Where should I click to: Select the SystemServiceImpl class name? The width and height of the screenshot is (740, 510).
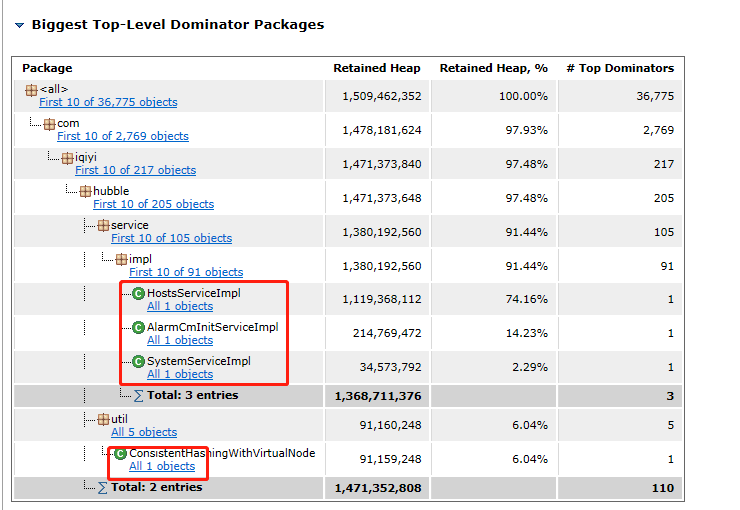coord(199,361)
